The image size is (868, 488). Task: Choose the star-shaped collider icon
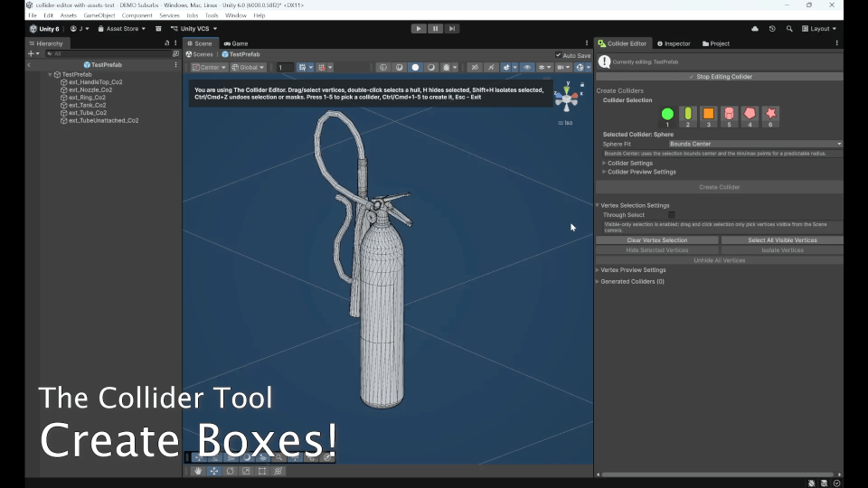tap(770, 114)
